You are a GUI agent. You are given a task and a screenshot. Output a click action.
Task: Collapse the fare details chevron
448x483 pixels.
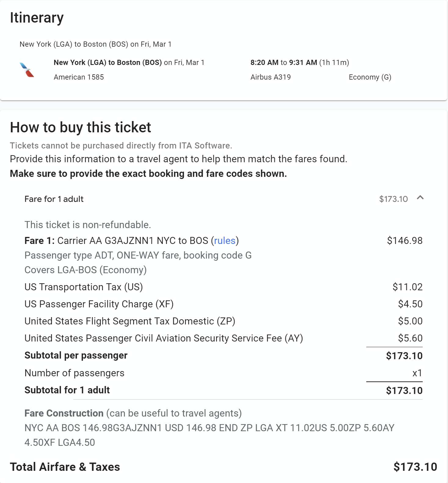[420, 198]
